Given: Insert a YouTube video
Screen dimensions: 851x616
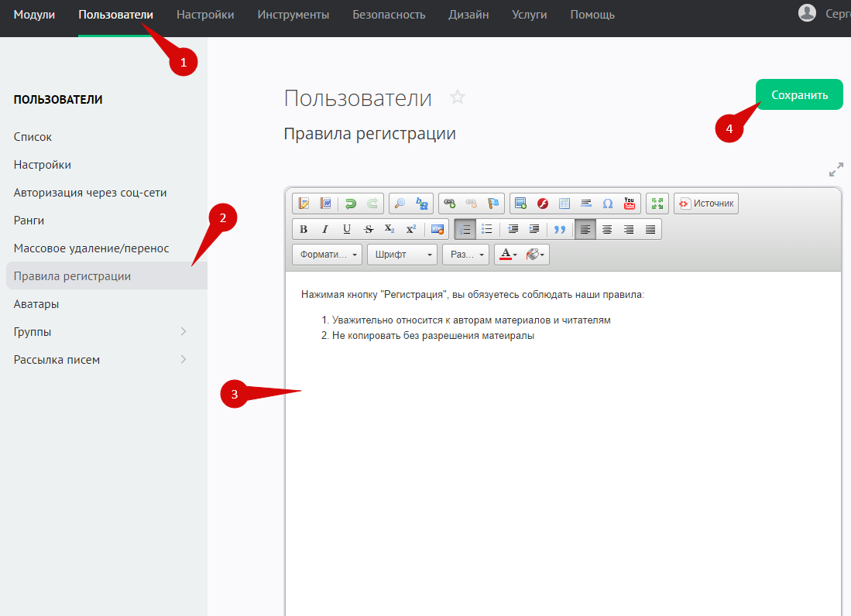Looking at the screenshot, I should [x=630, y=204].
